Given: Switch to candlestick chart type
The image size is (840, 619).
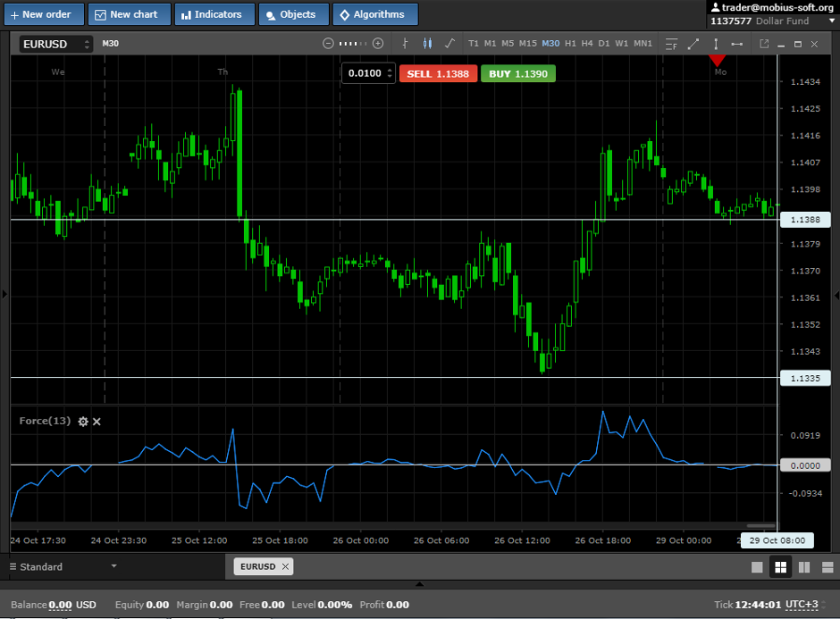Looking at the screenshot, I should pyautogui.click(x=427, y=44).
